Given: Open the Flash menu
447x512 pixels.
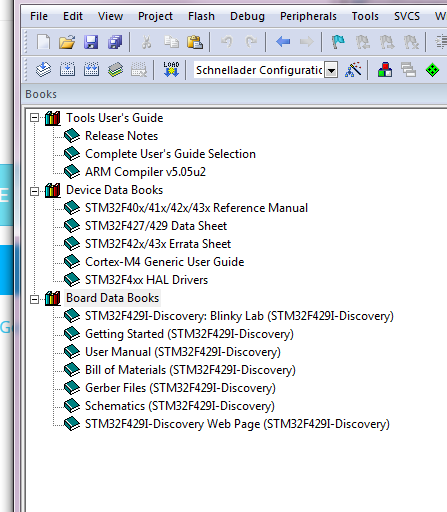Looking at the screenshot, I should pyautogui.click(x=201, y=16).
